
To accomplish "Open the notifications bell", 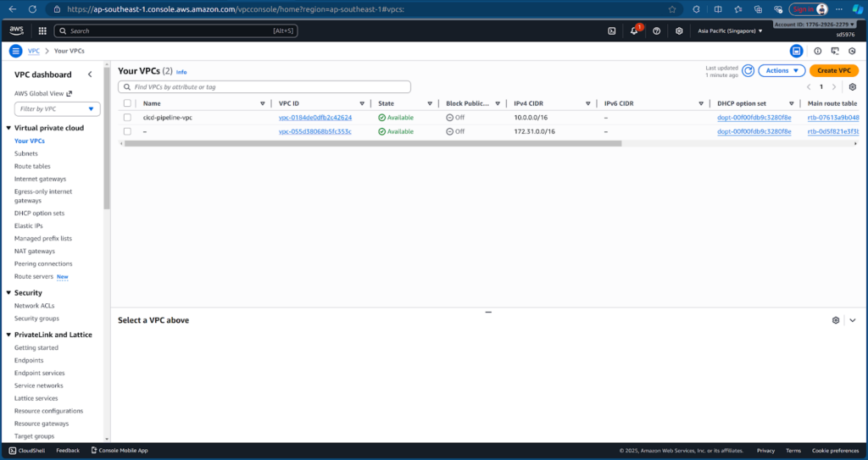I will [x=634, y=30].
